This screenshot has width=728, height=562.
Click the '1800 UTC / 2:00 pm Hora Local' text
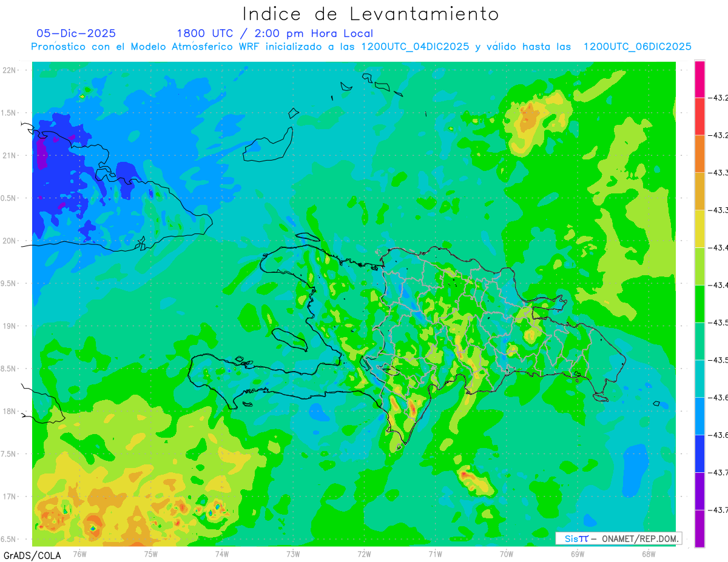pos(275,33)
